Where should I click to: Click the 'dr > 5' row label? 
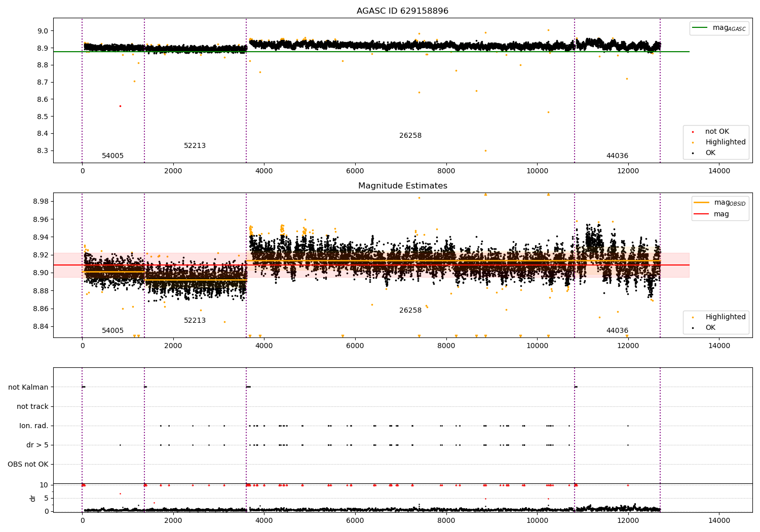(x=37, y=445)
